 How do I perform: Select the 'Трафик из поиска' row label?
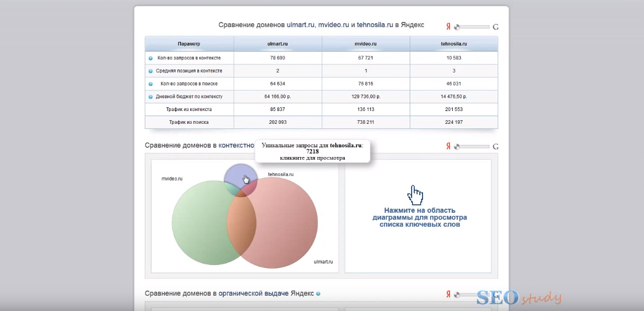[x=189, y=122]
